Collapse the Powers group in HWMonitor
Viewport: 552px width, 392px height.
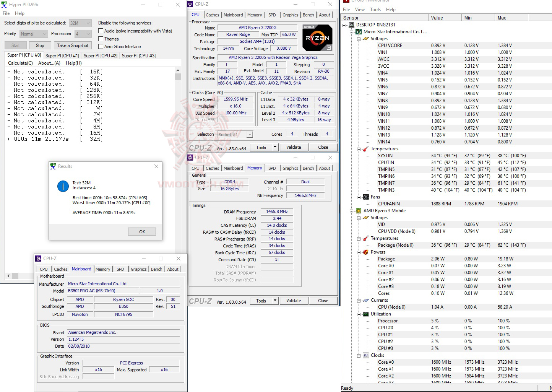tap(359, 252)
